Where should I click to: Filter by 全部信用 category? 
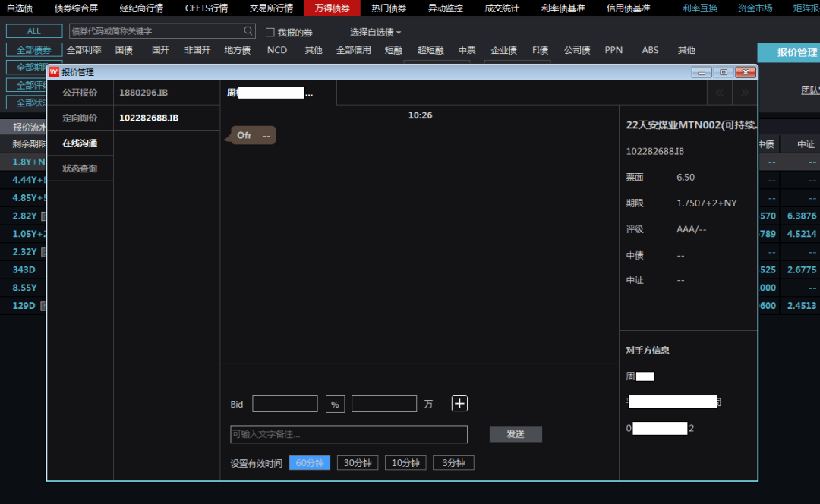click(x=354, y=50)
